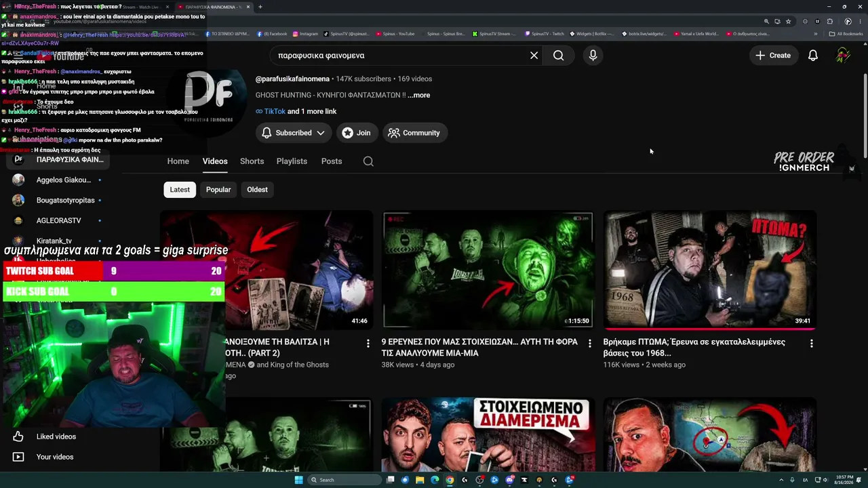Screen dimensions: 868x488
Task: Open the Subscribed notification dropdown
Action: click(294, 133)
